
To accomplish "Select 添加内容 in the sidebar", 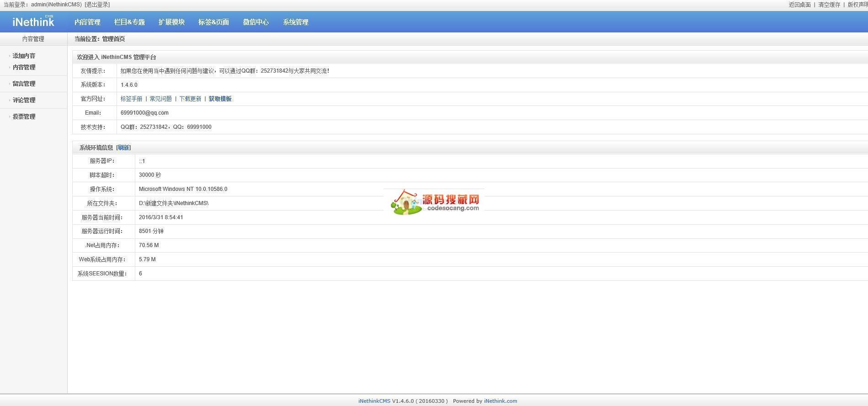I will pyautogui.click(x=24, y=56).
